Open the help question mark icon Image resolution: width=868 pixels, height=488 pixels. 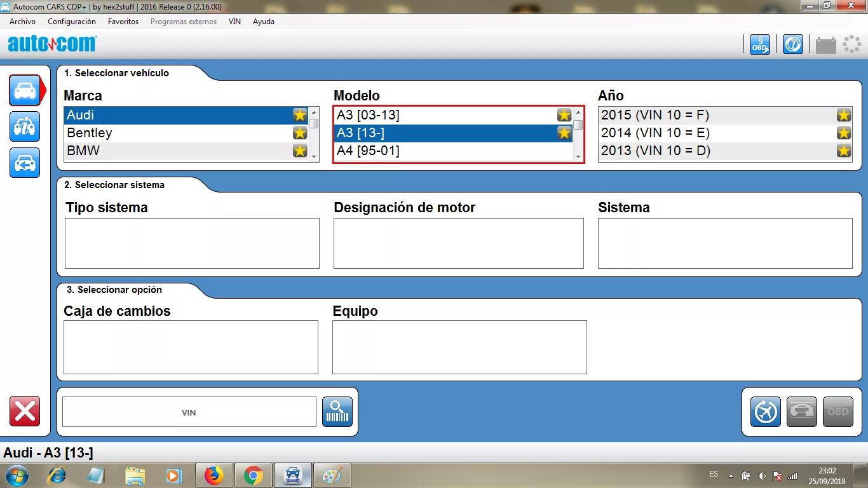tap(793, 44)
